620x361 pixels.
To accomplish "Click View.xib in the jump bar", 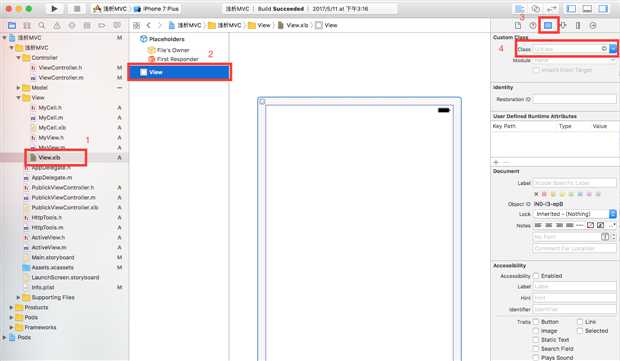I will [293, 25].
